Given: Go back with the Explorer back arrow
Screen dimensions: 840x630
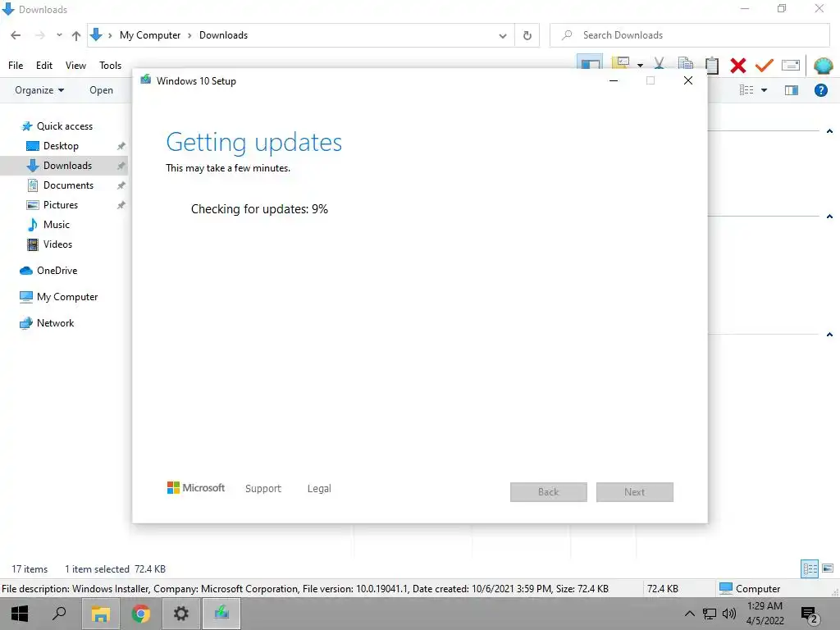Looking at the screenshot, I should (x=16, y=35).
